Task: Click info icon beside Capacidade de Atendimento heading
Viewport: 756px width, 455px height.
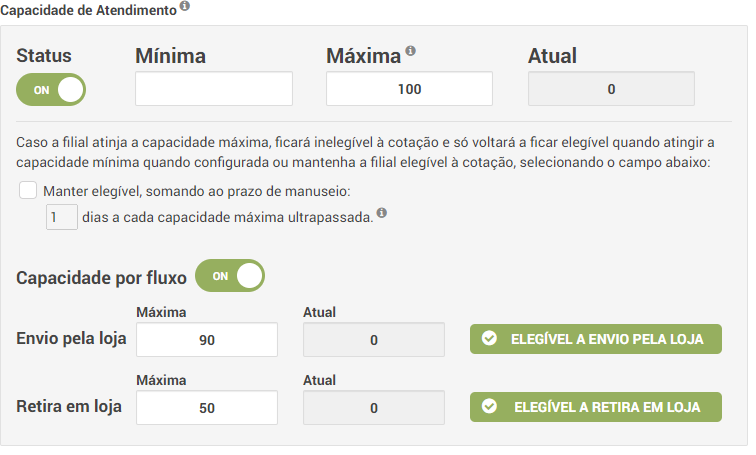Action: [x=185, y=7]
